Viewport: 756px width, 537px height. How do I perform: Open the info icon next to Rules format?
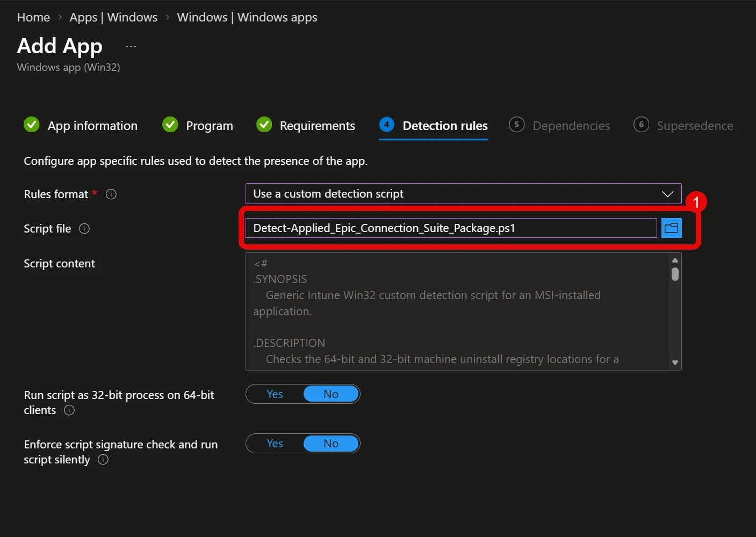click(x=111, y=194)
